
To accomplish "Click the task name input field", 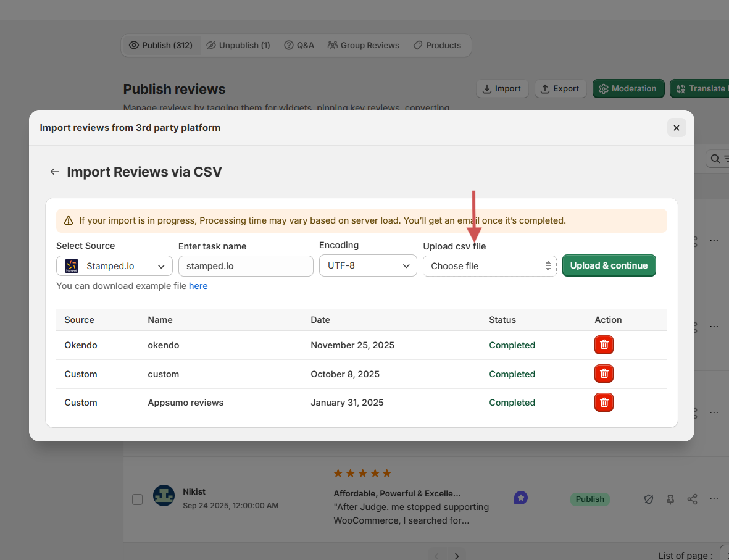I will point(246,266).
